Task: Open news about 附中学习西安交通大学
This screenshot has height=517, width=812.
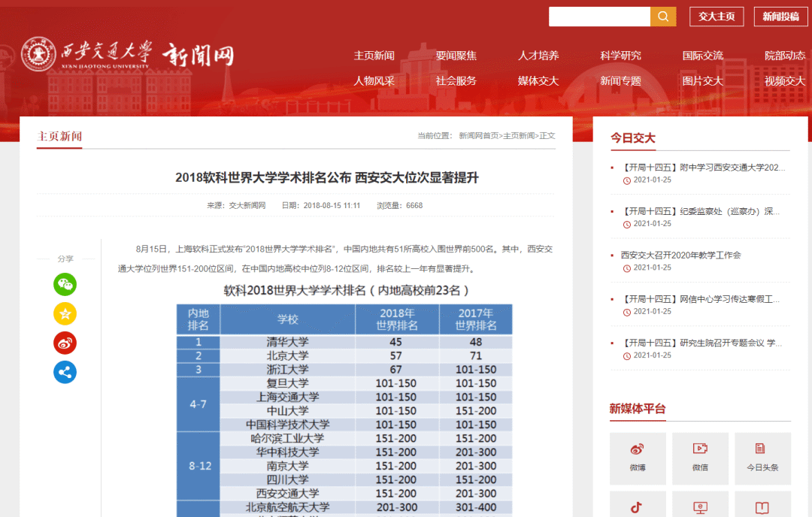Action: point(703,167)
